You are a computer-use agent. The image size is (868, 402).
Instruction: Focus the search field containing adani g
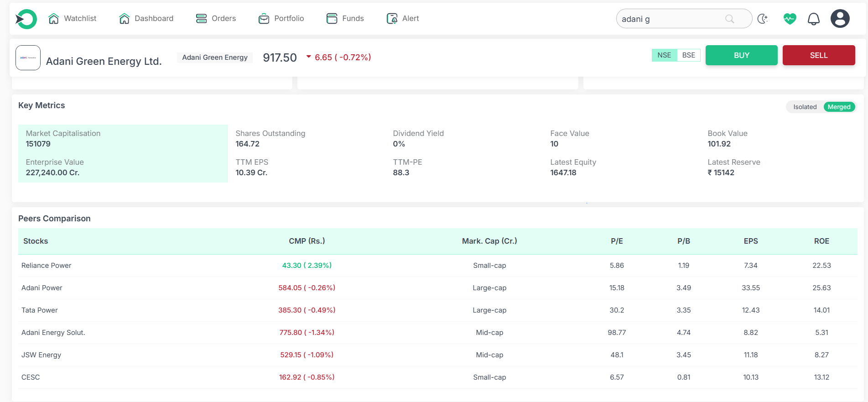(684, 19)
